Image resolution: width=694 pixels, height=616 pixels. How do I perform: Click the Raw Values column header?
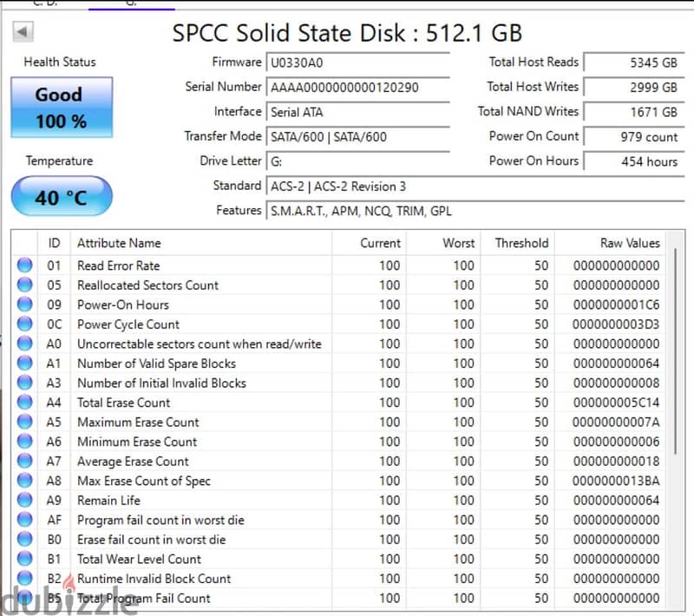[x=610, y=243]
